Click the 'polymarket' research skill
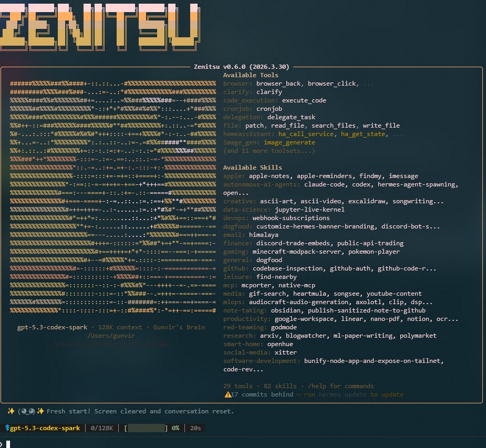Screen dimensions: 486x448 coord(418,336)
